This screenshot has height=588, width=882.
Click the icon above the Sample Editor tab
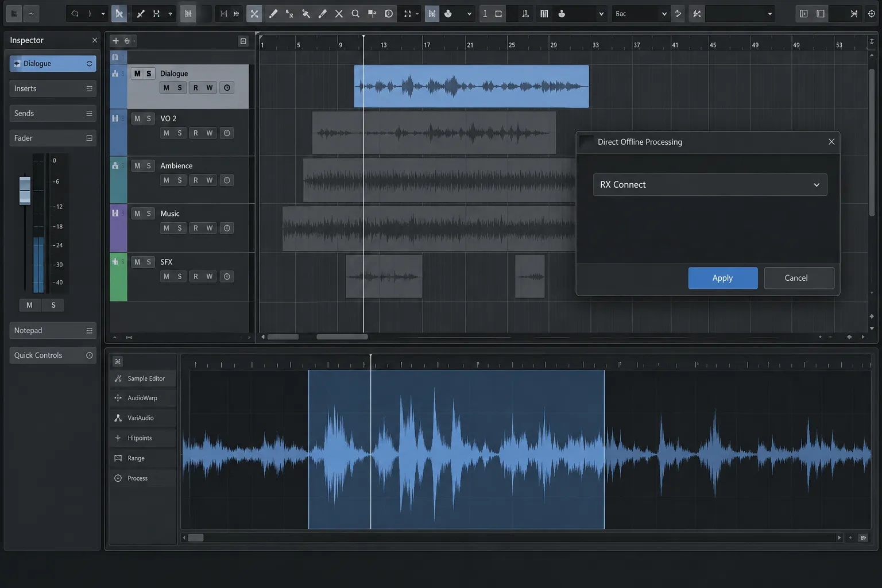pyautogui.click(x=118, y=361)
